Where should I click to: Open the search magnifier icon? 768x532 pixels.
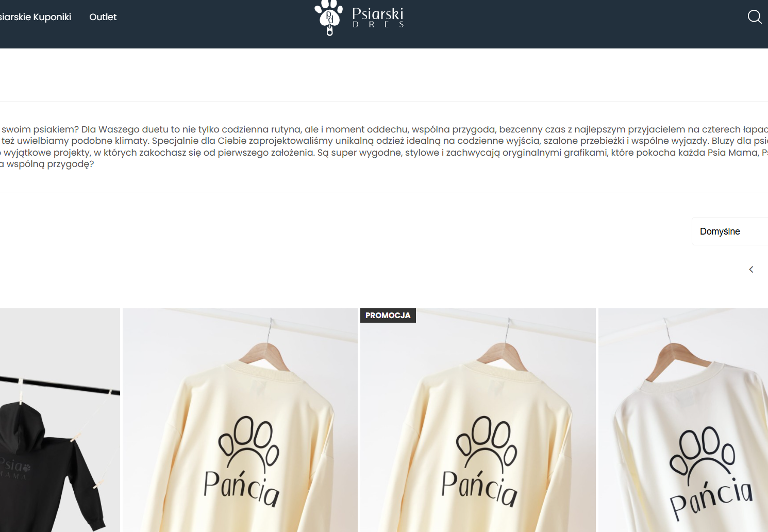coord(755,17)
